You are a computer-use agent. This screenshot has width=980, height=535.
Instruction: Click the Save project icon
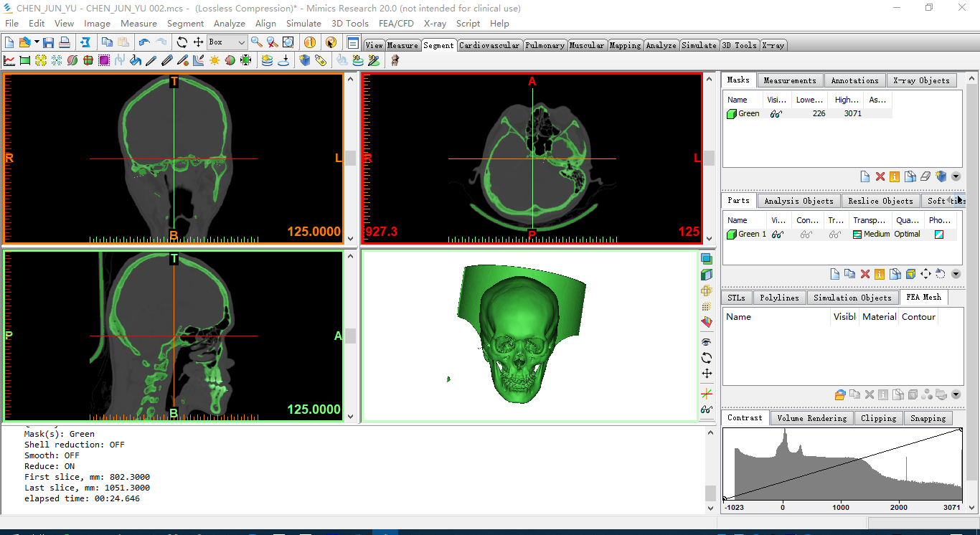click(x=49, y=42)
